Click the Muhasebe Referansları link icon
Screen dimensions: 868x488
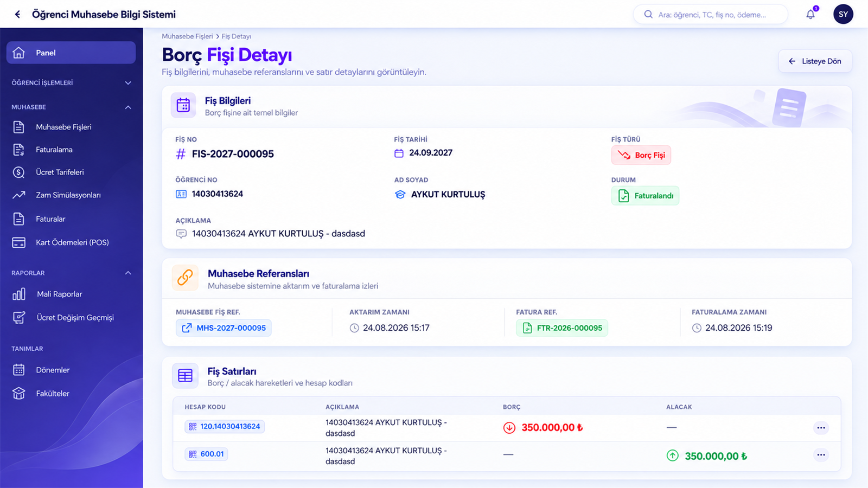click(185, 278)
